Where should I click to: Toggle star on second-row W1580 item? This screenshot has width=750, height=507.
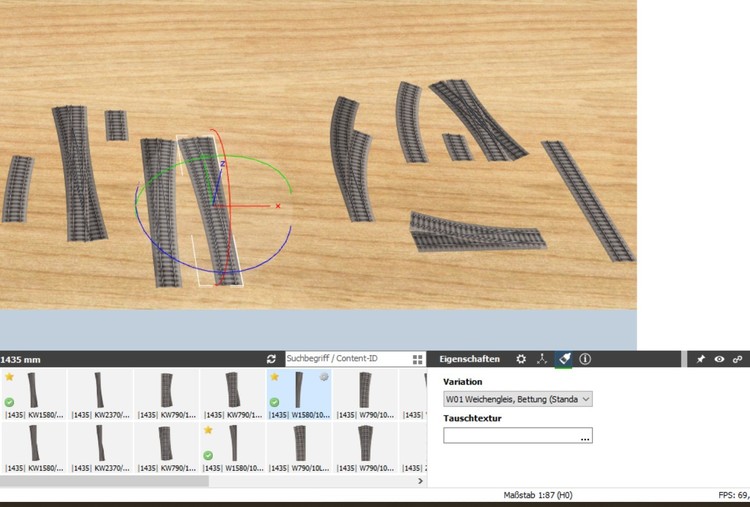click(x=208, y=430)
